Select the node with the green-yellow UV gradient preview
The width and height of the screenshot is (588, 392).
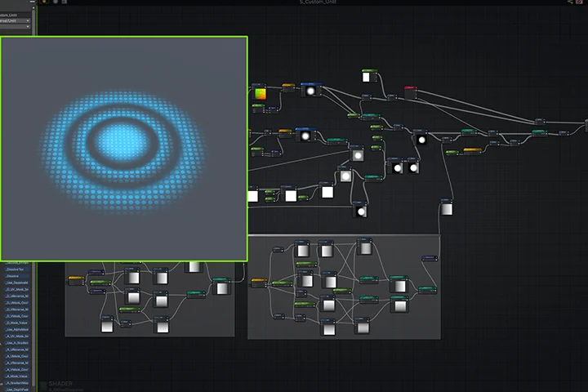pyautogui.click(x=260, y=92)
